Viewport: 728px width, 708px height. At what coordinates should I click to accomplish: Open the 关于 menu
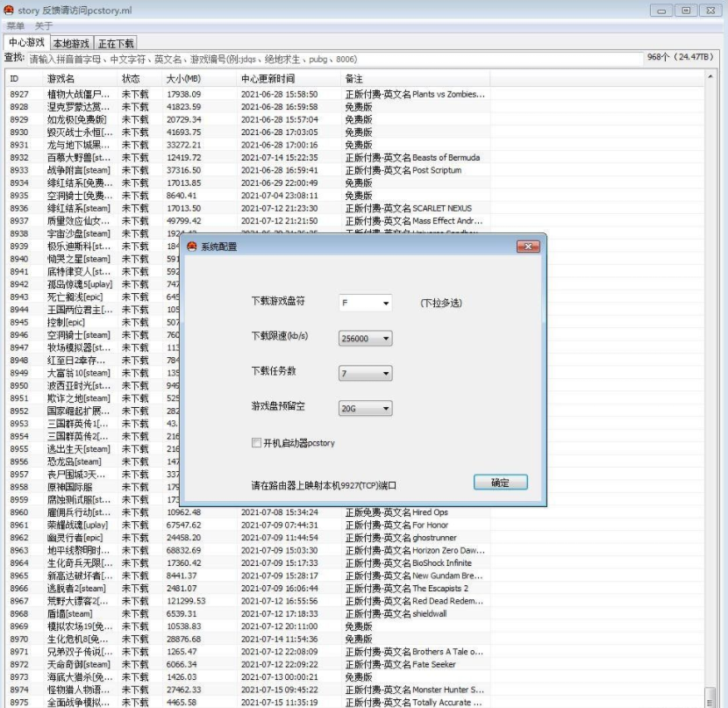pos(44,26)
